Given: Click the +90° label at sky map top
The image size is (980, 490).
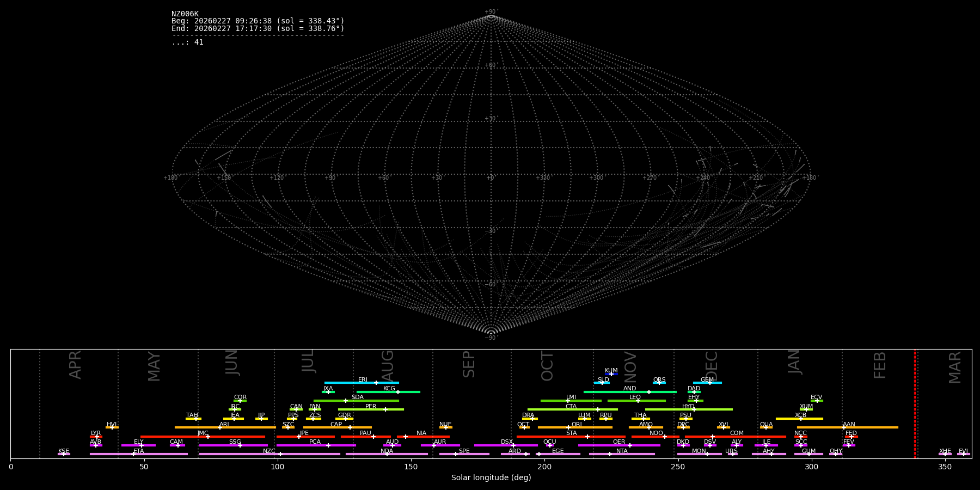Looking at the screenshot, I should tap(491, 12).
